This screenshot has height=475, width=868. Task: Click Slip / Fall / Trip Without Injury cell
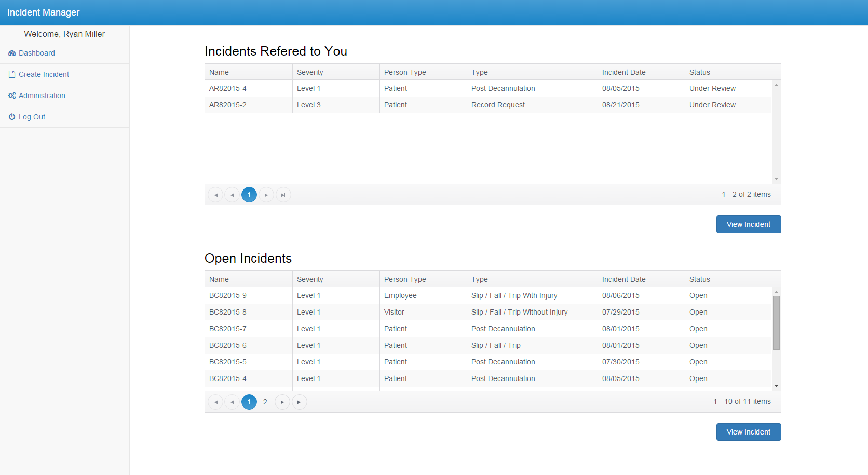532,312
